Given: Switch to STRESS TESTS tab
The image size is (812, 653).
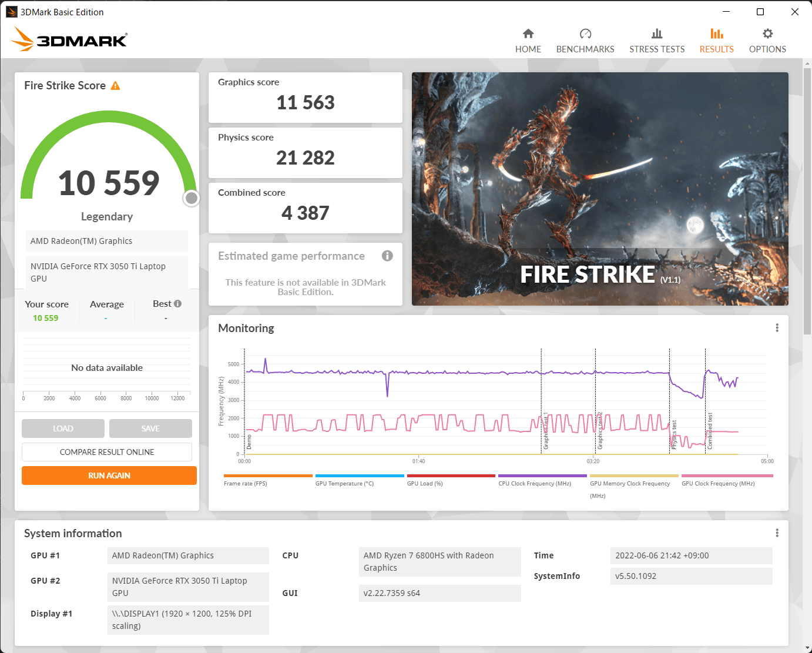Looking at the screenshot, I should pyautogui.click(x=657, y=41).
